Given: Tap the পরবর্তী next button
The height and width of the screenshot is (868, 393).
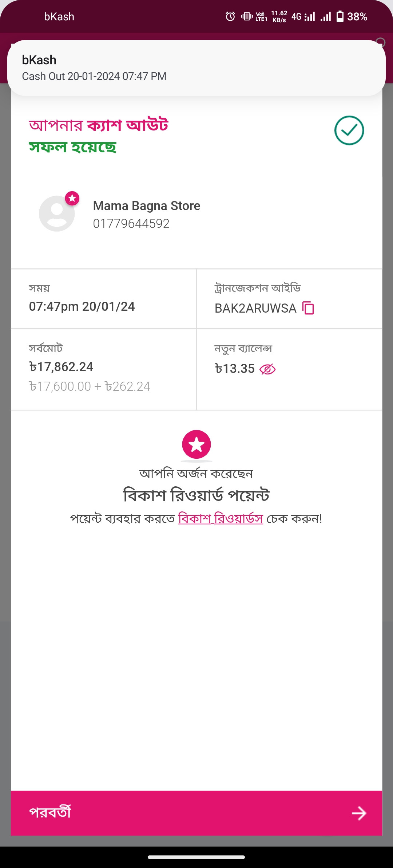Looking at the screenshot, I should [x=196, y=813].
